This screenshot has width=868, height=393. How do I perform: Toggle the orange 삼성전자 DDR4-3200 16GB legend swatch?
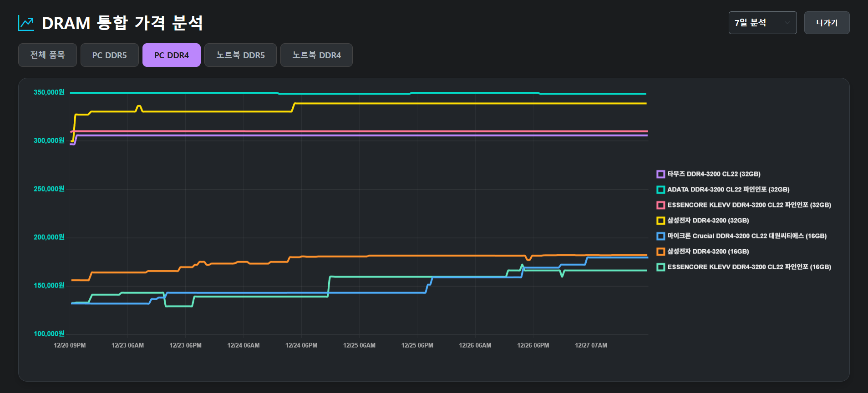click(660, 252)
